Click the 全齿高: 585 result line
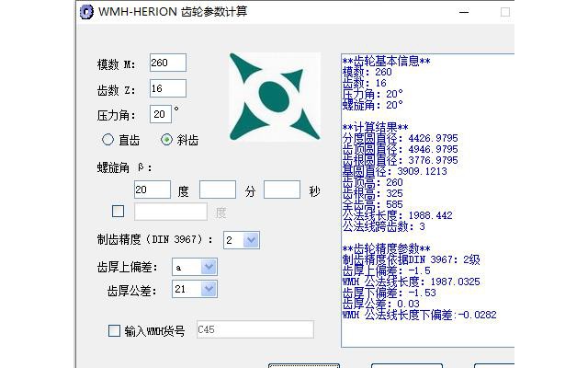This screenshot has width=588, height=368. (x=373, y=204)
